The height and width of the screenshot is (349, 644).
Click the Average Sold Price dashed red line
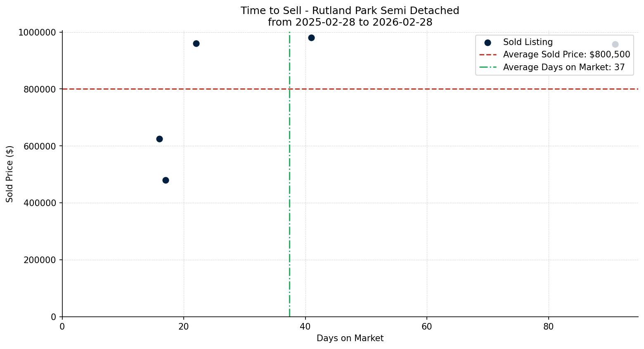coord(372,89)
